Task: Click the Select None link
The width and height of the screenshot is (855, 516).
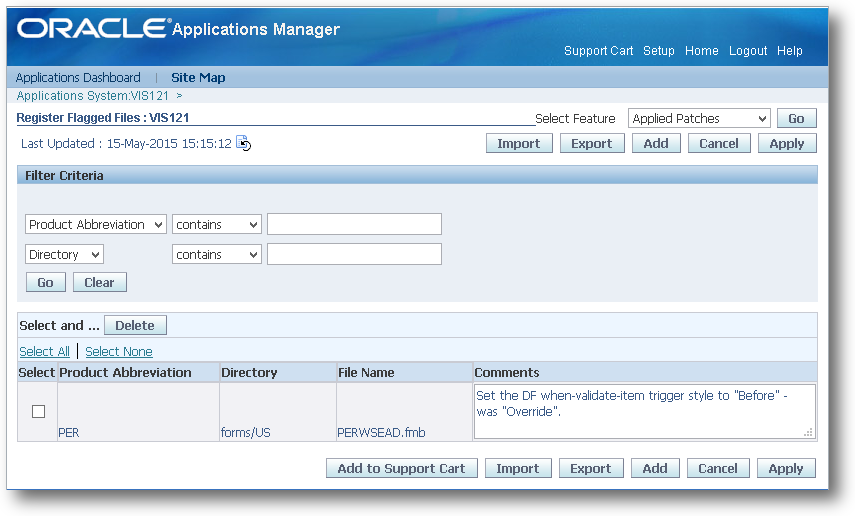Action: pyautogui.click(x=119, y=351)
